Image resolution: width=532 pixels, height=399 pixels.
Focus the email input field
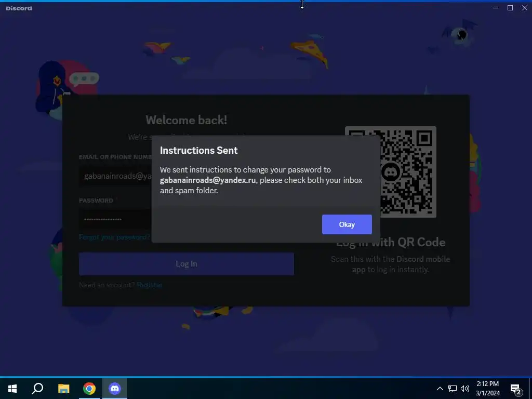[x=115, y=176]
